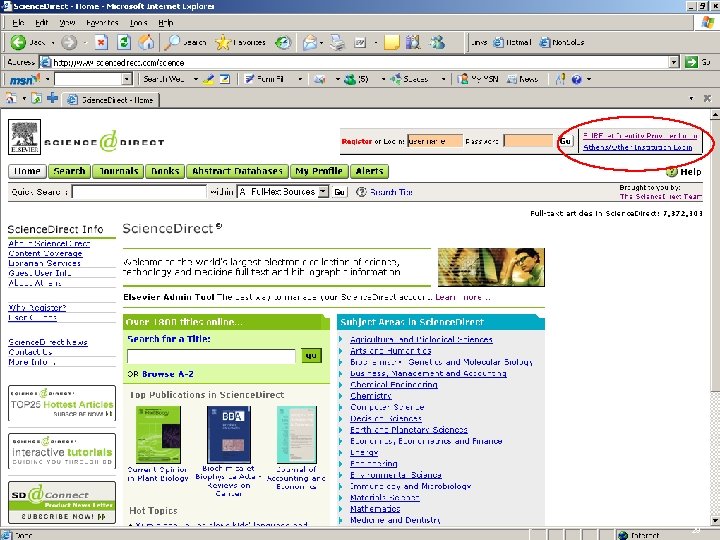Click the Go button next to Quick Search
Image resolution: width=720 pixels, height=540 pixels.
[x=339, y=192]
